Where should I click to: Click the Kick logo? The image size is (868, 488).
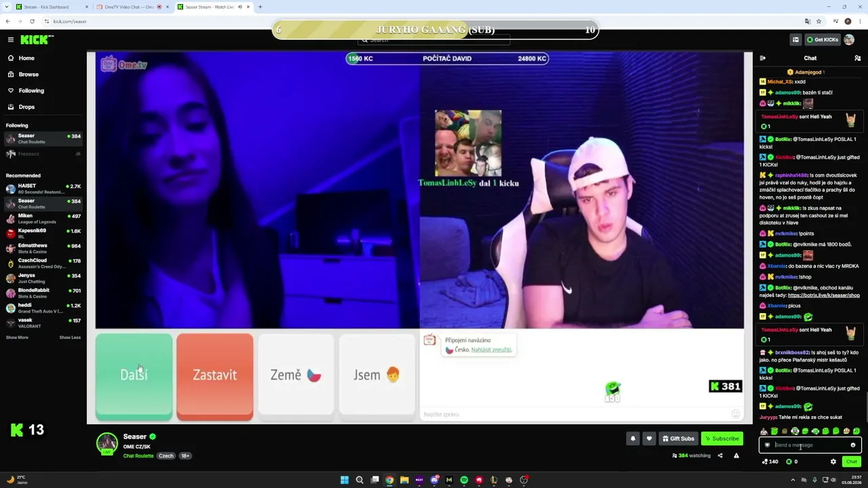tap(37, 40)
